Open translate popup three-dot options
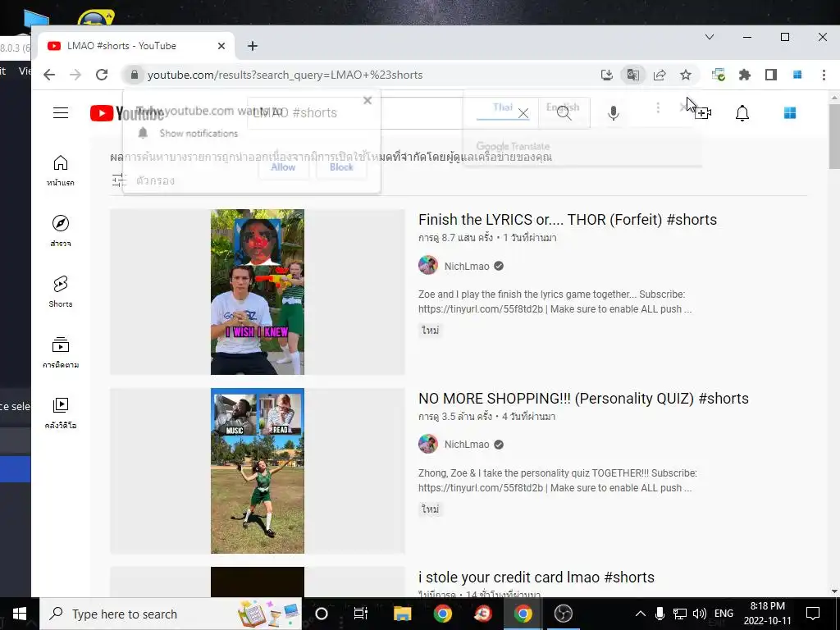The image size is (840, 630). (658, 107)
